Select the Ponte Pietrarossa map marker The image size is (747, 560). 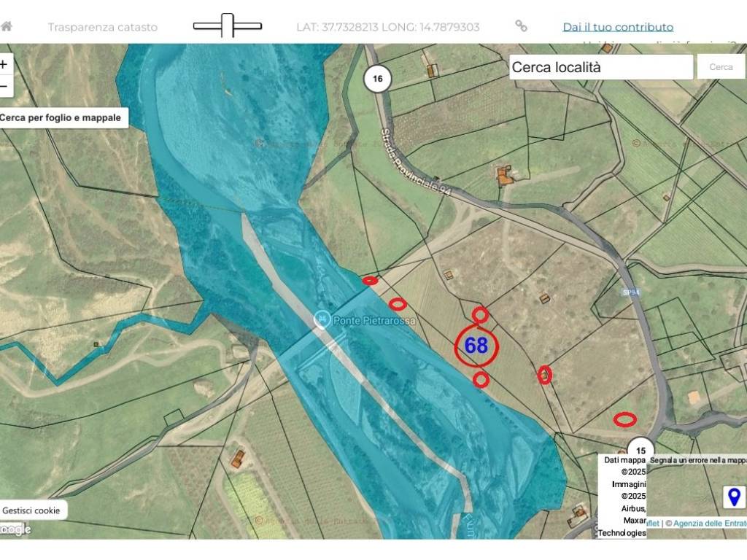pyautogui.click(x=322, y=319)
